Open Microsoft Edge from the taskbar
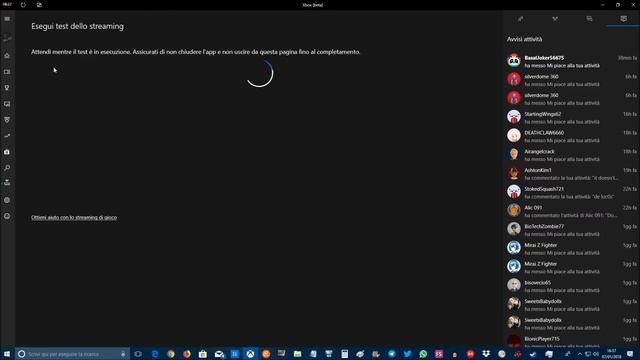The image size is (640, 360). [155, 354]
